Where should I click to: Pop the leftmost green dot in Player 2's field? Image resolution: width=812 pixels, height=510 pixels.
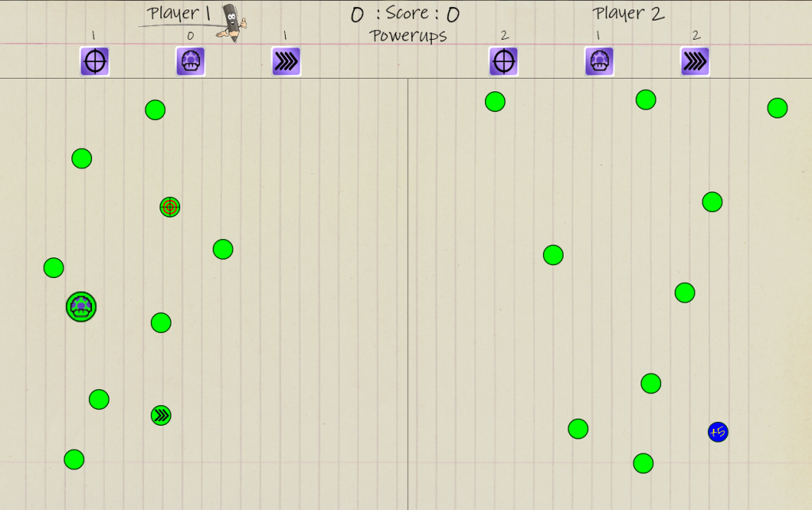coord(495,102)
